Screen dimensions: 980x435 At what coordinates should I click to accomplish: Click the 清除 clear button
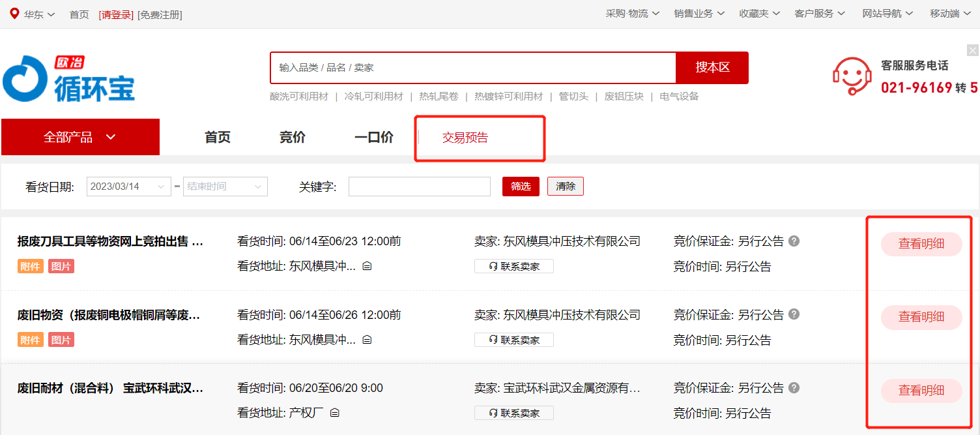[565, 187]
